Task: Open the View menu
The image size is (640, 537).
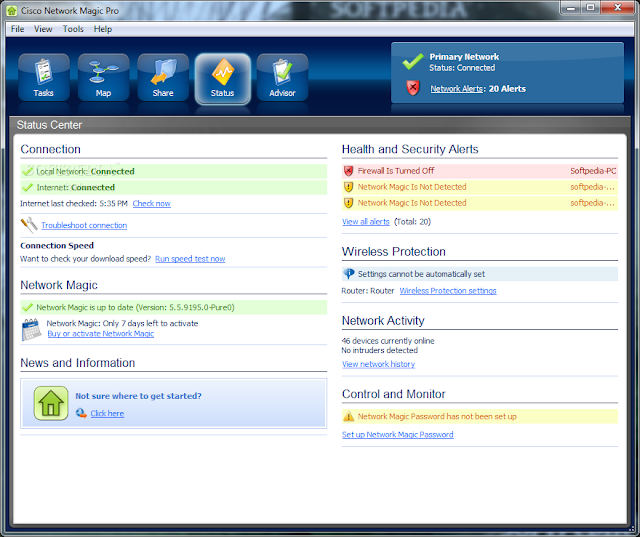Action: coord(43,29)
